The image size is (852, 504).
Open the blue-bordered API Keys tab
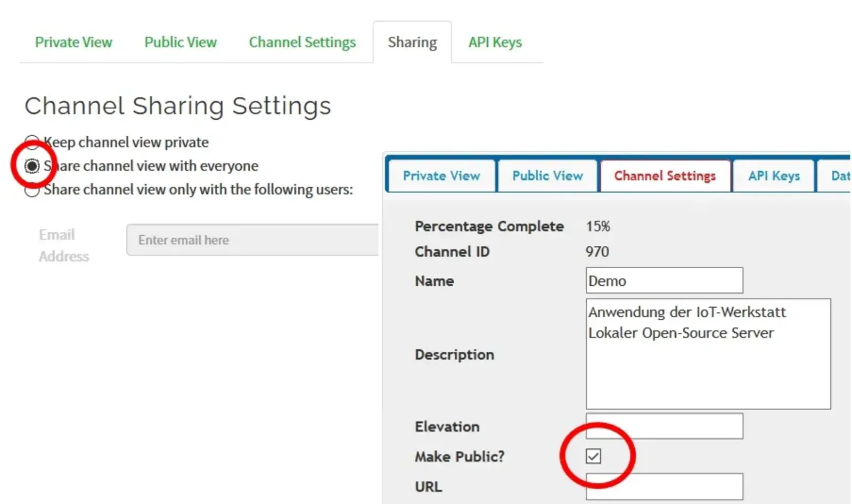[x=774, y=176]
